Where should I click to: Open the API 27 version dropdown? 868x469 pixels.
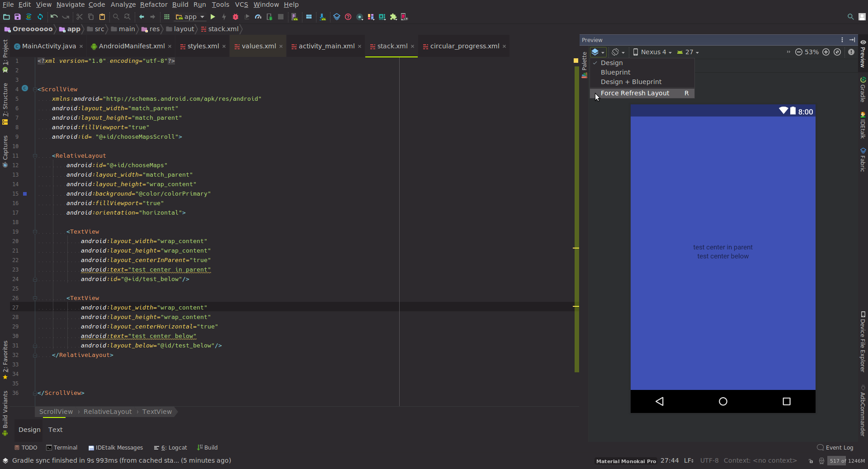[688, 52]
